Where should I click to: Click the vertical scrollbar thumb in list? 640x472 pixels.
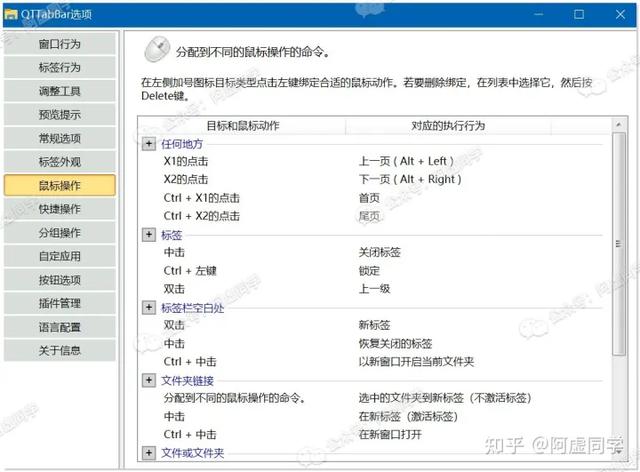[x=619, y=244]
